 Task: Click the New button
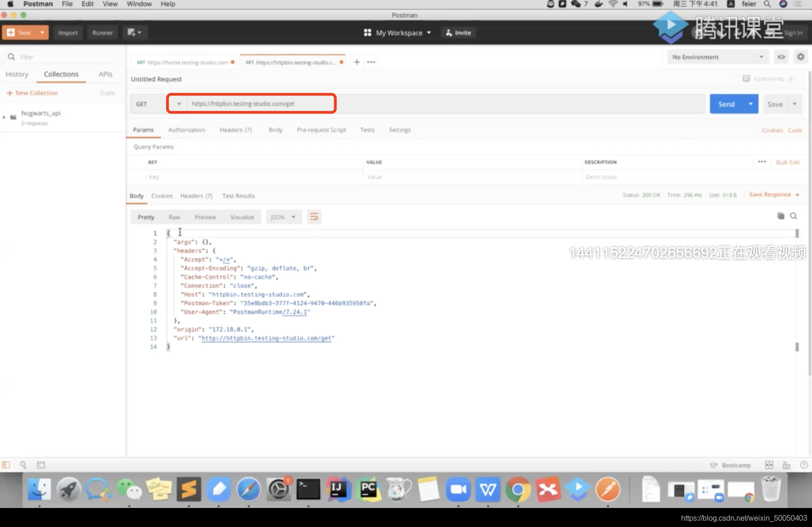[x=19, y=32]
